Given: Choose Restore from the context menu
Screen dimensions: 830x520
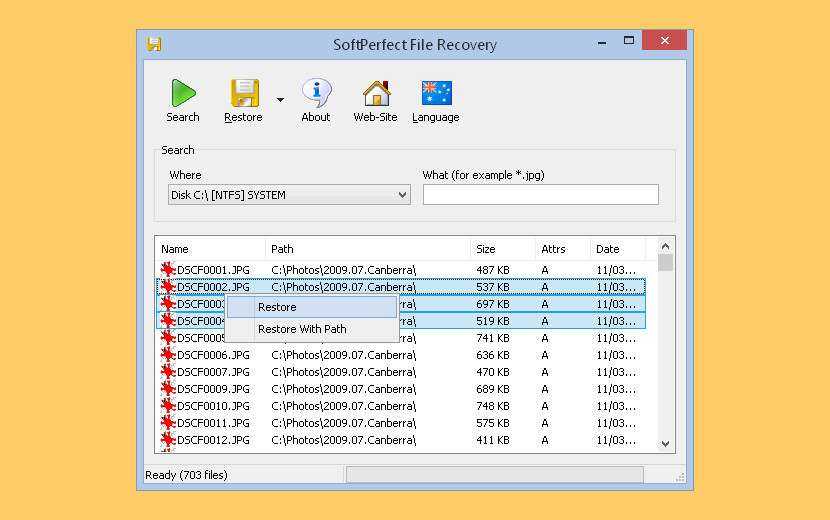Looking at the screenshot, I should click(277, 307).
